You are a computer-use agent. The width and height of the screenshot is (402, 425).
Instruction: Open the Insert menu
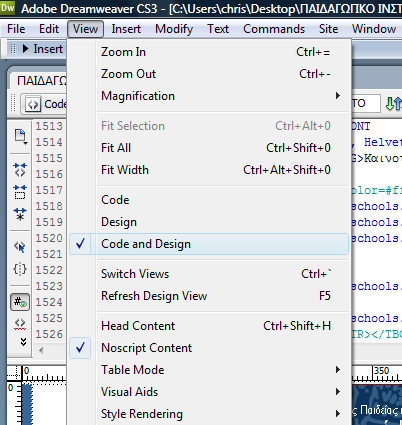(126, 29)
